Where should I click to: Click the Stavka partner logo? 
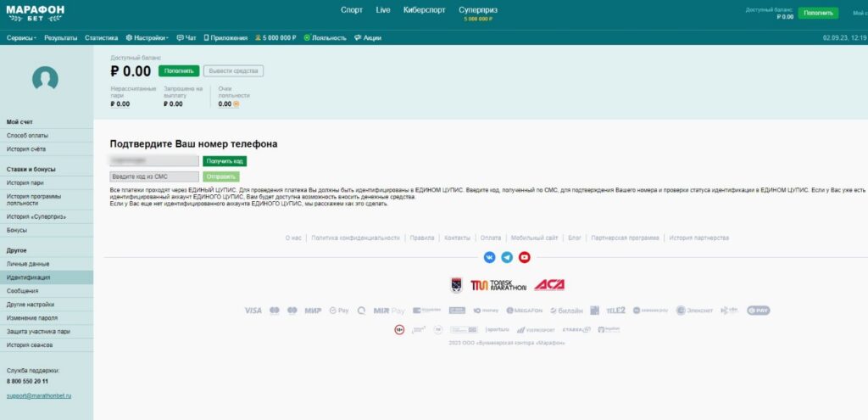tap(576, 330)
